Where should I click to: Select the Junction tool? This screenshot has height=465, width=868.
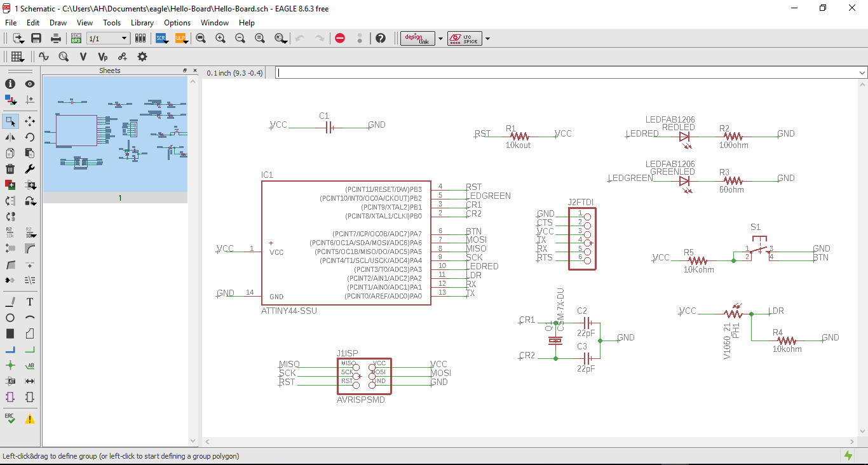pyautogui.click(x=10, y=365)
